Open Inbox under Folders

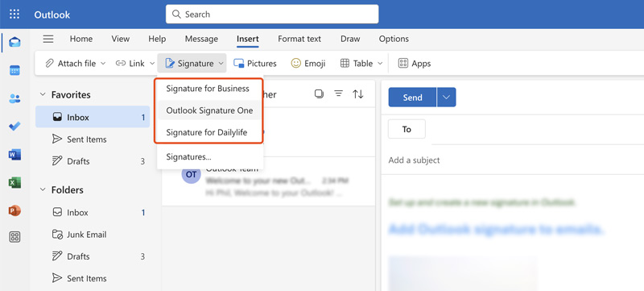[x=93, y=213]
